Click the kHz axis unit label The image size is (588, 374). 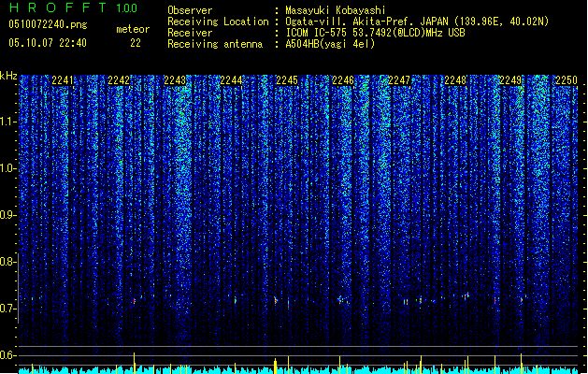point(8,76)
